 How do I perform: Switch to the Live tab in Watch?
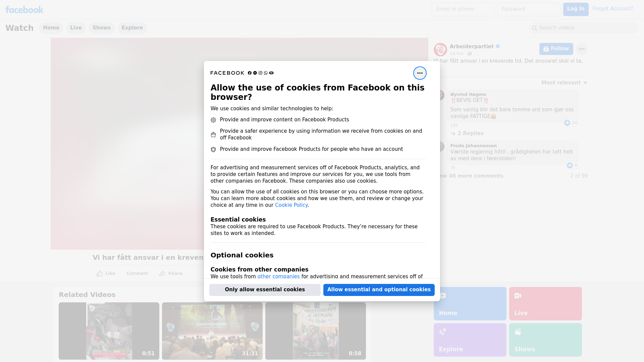coord(76,28)
